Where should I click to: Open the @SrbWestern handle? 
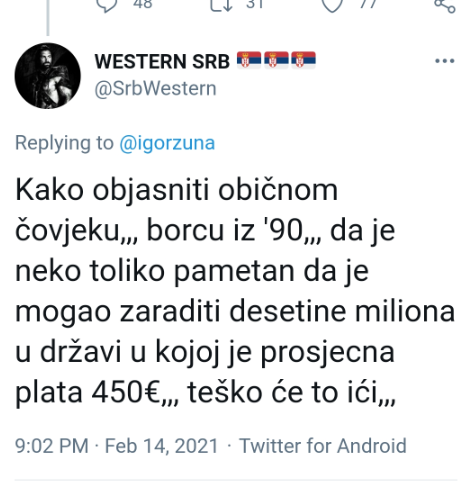click(155, 89)
